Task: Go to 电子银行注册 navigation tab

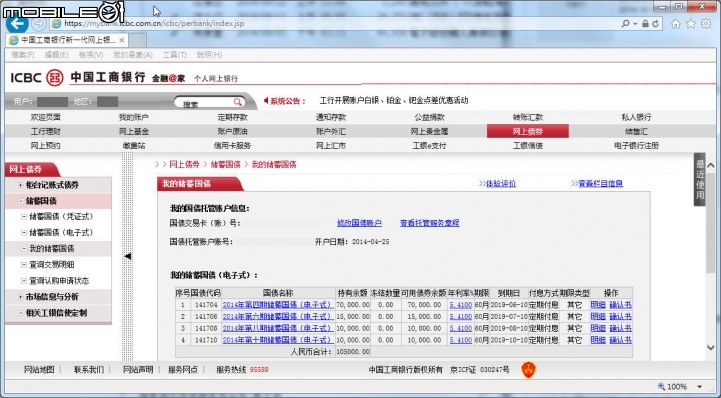Action: point(636,146)
